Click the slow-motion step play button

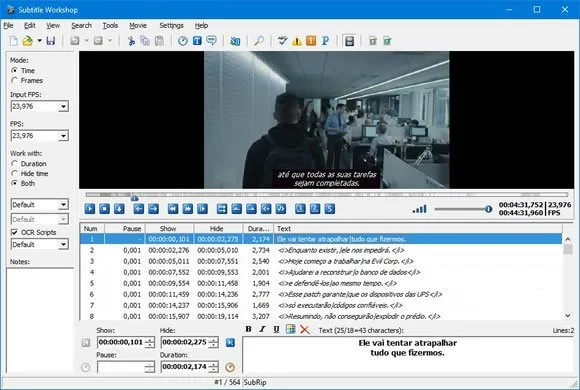click(202, 209)
